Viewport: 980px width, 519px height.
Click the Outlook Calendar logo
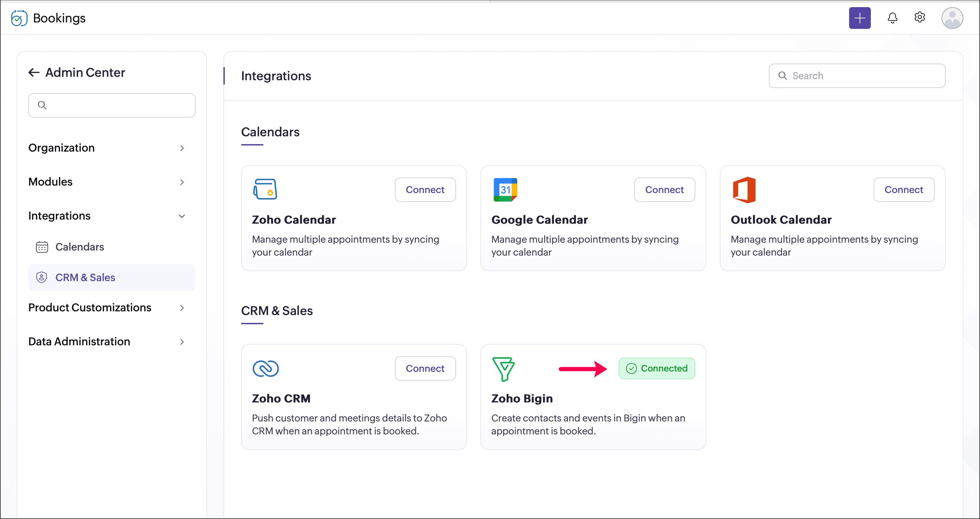(x=744, y=189)
